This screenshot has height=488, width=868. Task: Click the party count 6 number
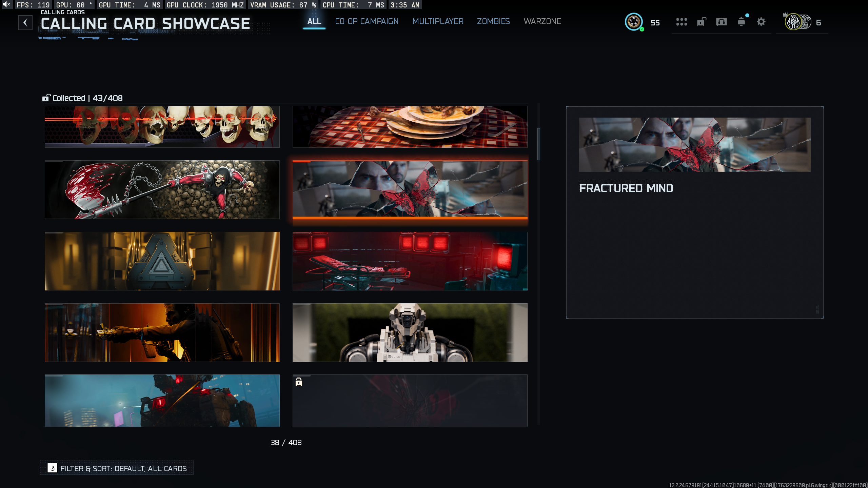[818, 23]
